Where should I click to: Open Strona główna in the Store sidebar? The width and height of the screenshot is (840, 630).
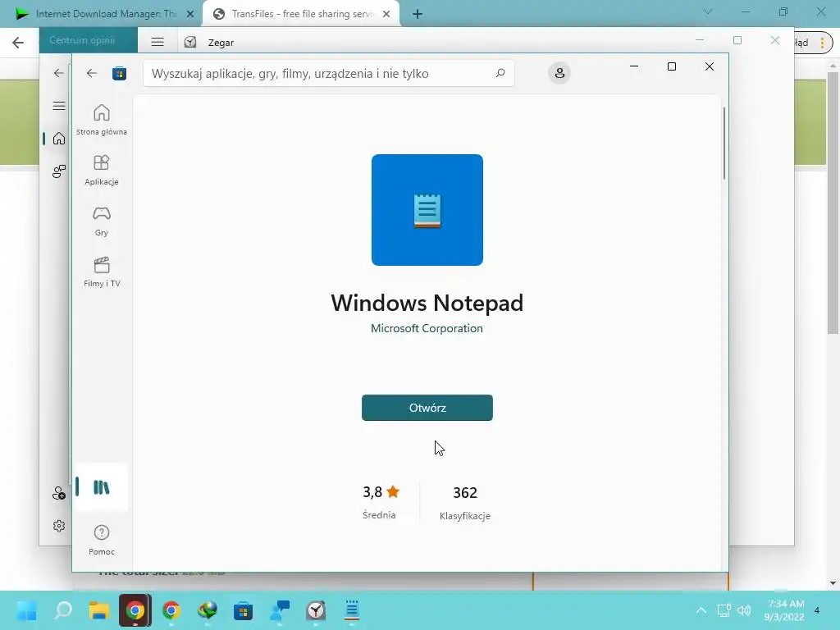pyautogui.click(x=101, y=120)
